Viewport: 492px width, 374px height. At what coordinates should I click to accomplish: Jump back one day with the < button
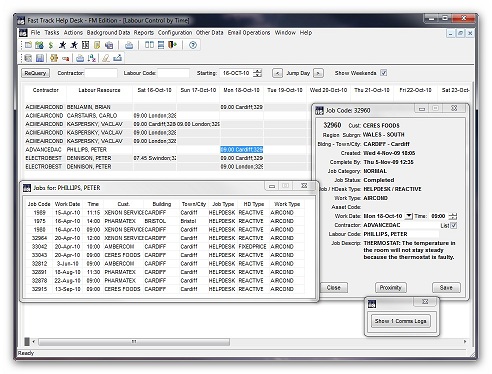[x=277, y=73]
